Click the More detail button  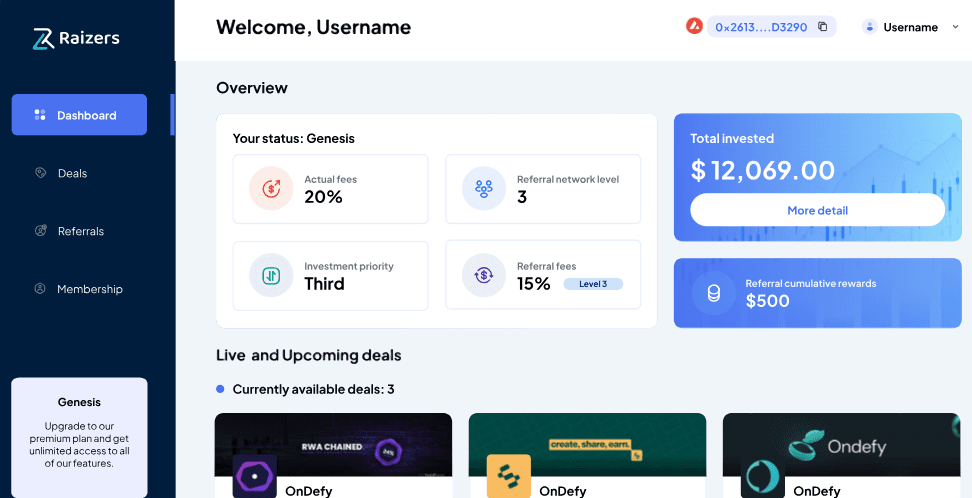coord(817,210)
